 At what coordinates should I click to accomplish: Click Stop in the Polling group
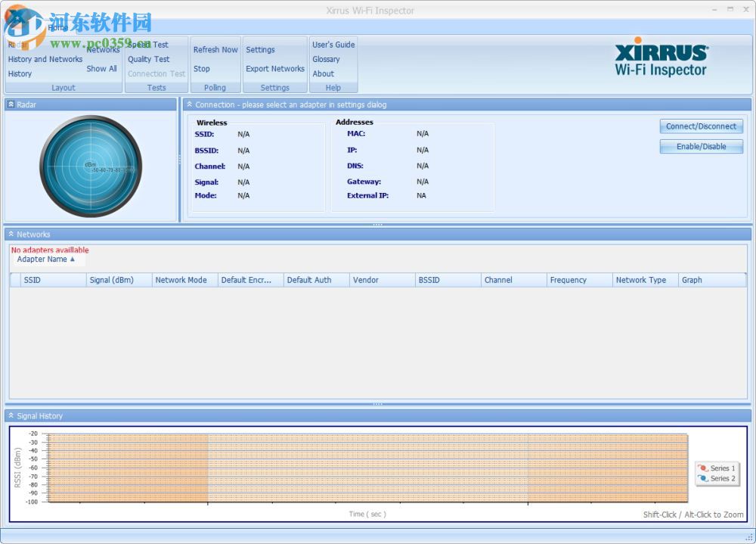click(201, 69)
